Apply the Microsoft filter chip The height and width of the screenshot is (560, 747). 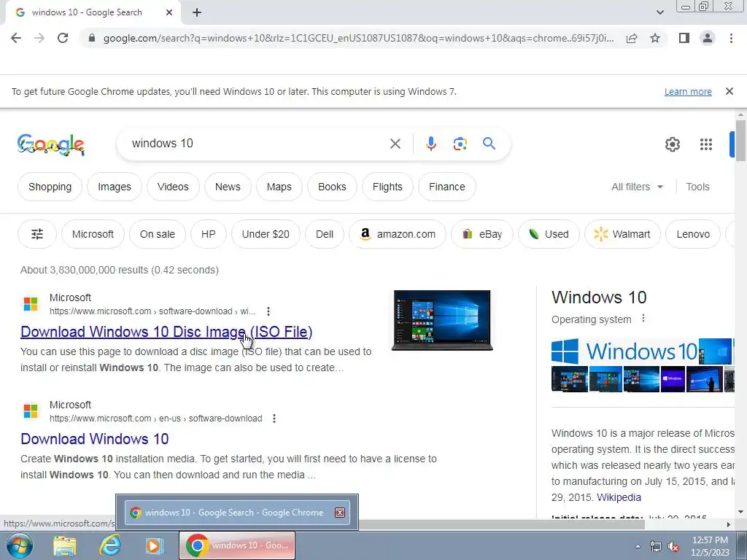pyautogui.click(x=93, y=234)
